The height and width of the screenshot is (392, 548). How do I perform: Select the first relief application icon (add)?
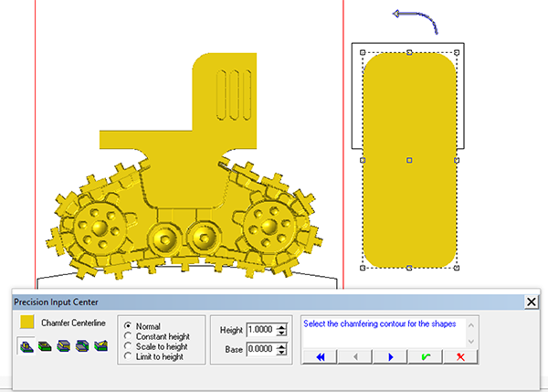26,346
